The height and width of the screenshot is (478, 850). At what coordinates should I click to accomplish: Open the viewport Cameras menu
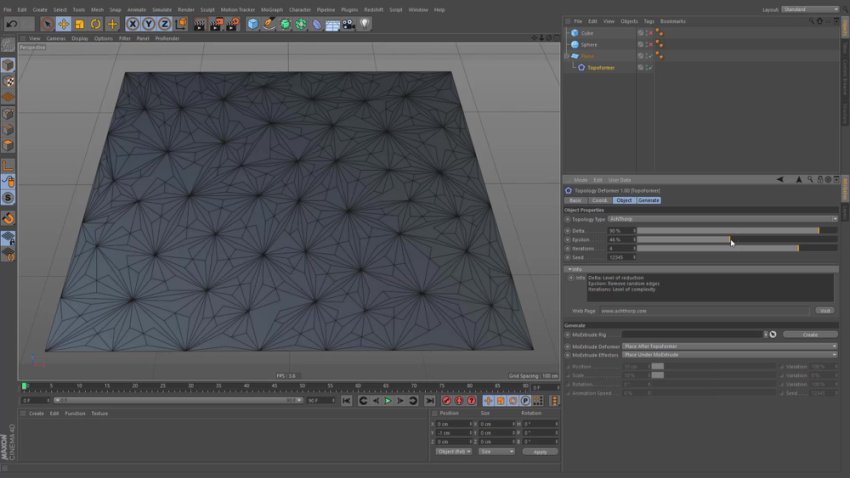[x=56, y=38]
